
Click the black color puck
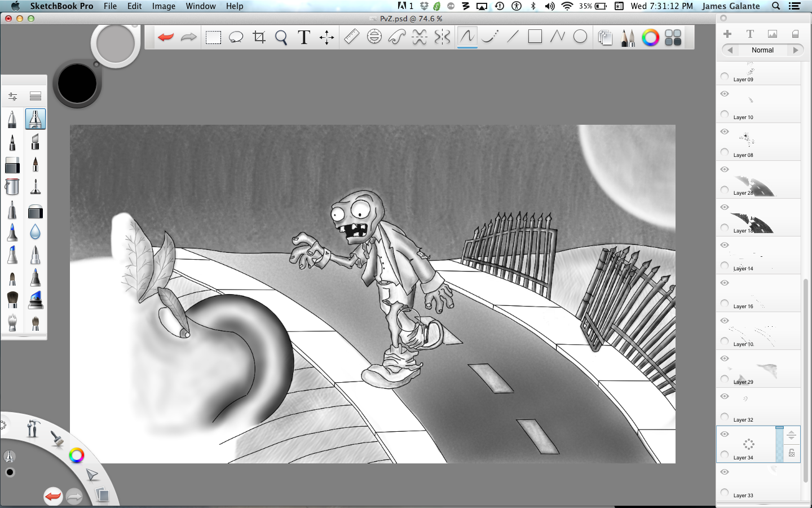click(x=77, y=84)
